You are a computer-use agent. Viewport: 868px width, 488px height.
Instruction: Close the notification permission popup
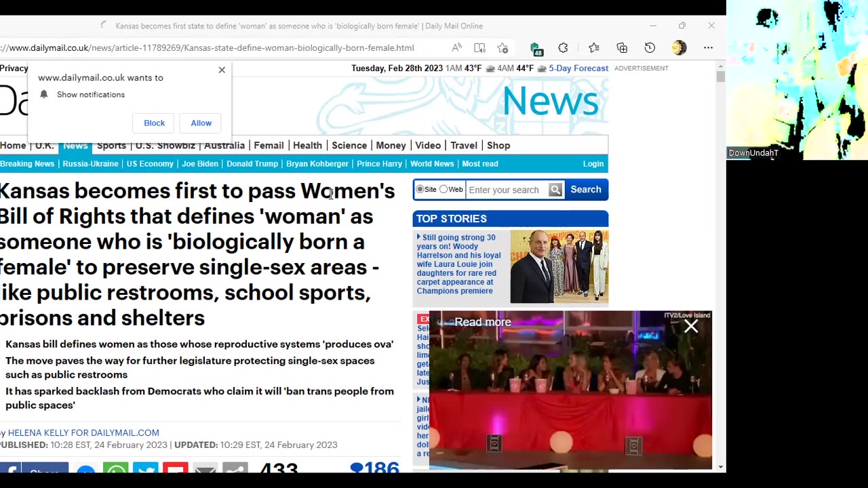click(222, 70)
